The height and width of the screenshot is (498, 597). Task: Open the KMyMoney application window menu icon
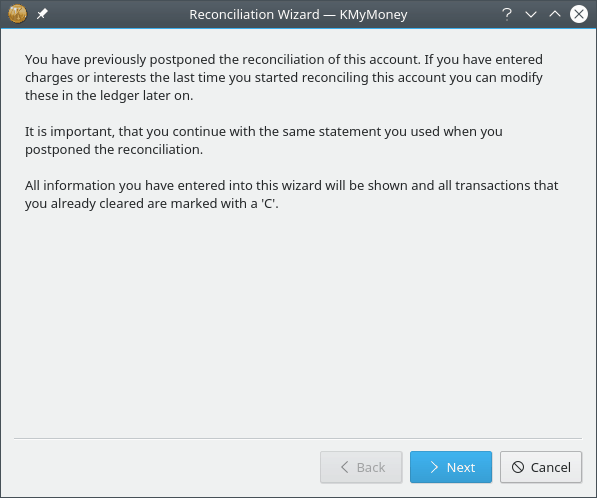coord(18,14)
